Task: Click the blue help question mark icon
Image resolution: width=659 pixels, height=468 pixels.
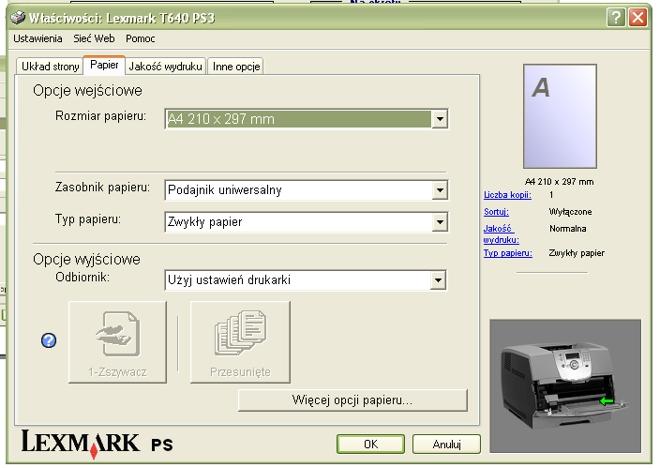Action: click(49, 340)
